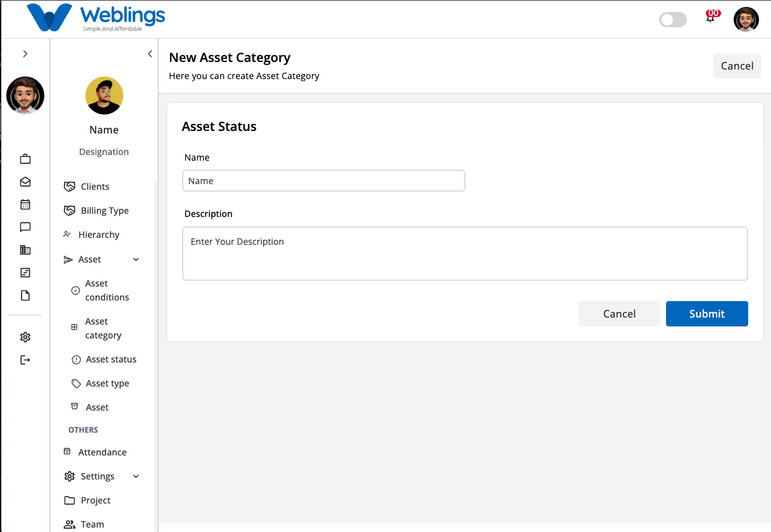Click the 'Designation' text in sidebar
The height and width of the screenshot is (532, 771).
tap(104, 152)
